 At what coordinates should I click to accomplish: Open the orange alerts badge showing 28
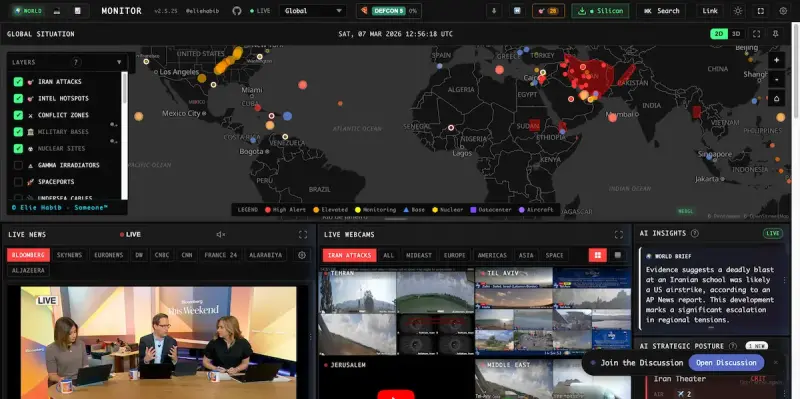[548, 11]
